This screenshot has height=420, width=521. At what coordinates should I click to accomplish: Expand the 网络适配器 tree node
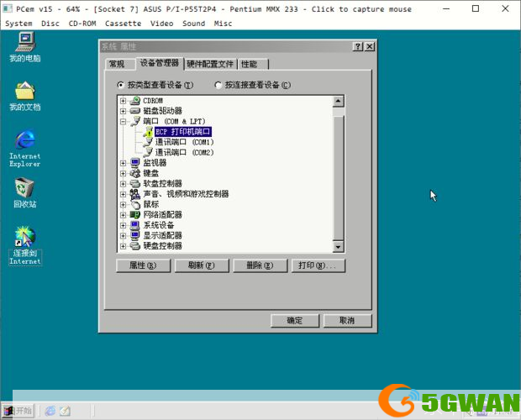coord(124,215)
